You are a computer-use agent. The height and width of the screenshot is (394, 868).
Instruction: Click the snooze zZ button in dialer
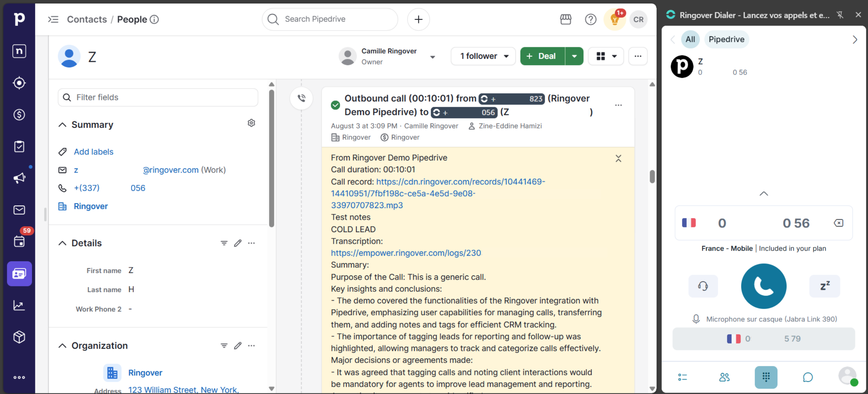point(824,286)
